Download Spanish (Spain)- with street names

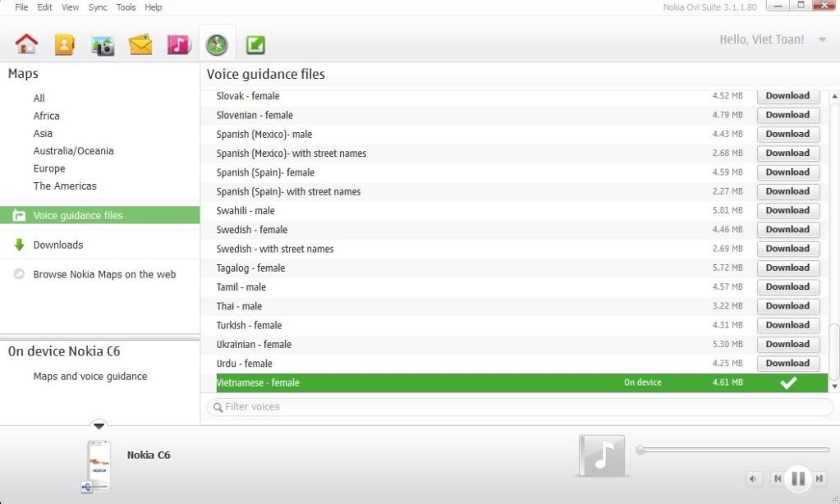[788, 191]
